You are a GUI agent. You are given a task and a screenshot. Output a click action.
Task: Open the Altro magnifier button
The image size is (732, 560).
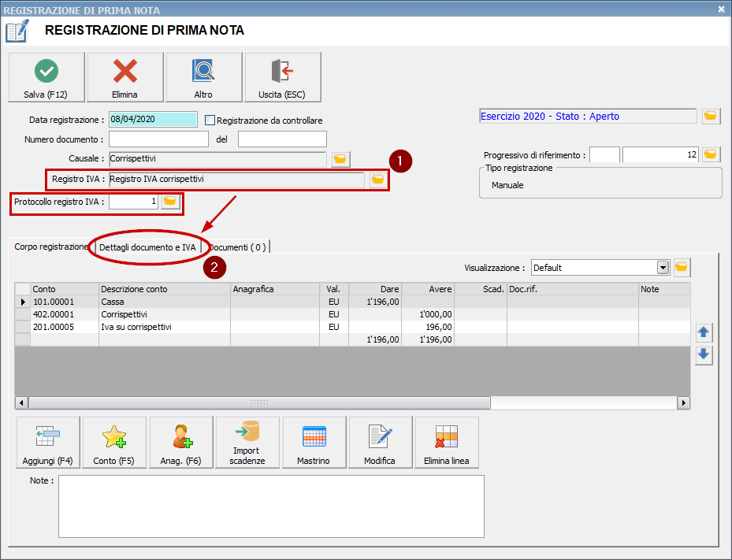[x=204, y=77]
